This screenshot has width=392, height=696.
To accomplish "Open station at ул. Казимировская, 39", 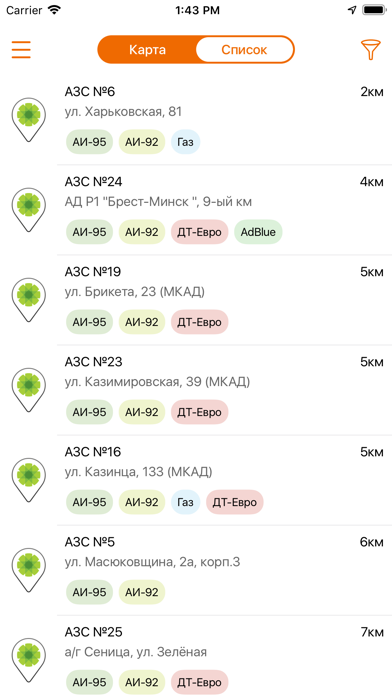I will click(x=157, y=381).
